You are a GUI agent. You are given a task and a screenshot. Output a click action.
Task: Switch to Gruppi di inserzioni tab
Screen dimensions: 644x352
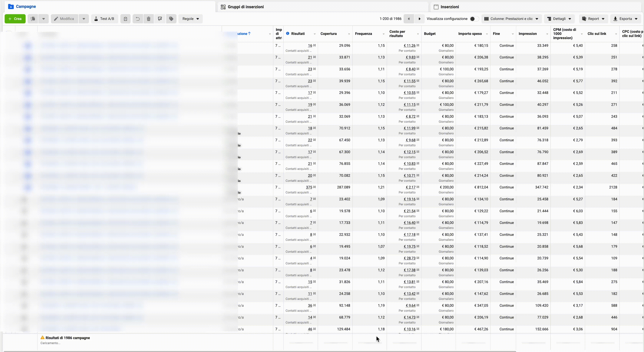pos(242,7)
